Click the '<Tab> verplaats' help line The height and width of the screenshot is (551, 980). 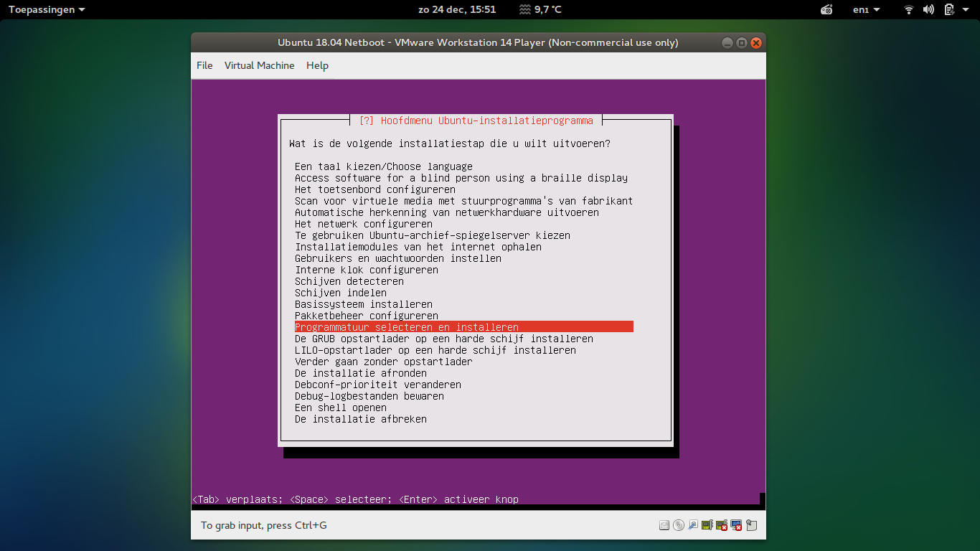pos(355,499)
